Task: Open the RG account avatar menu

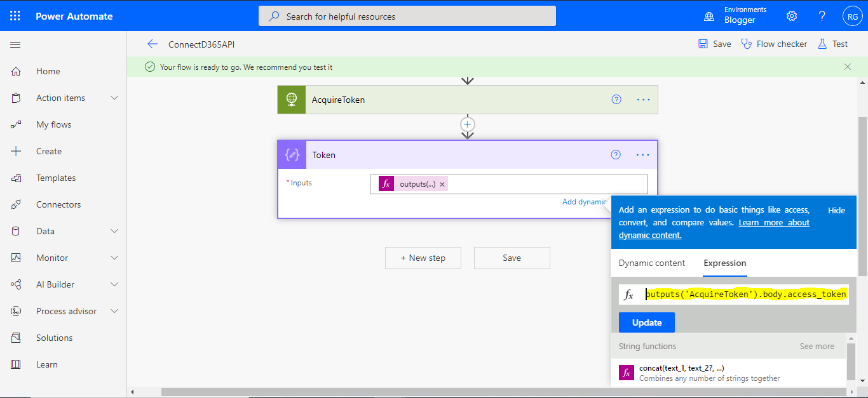Action: pyautogui.click(x=852, y=15)
